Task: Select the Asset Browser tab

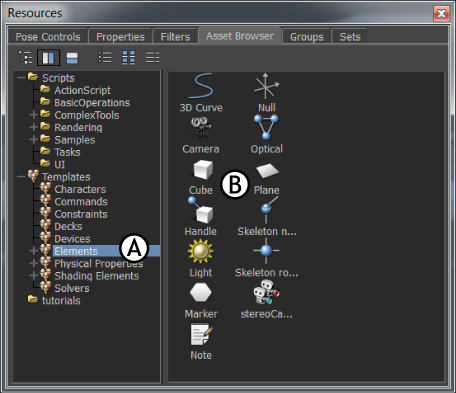Action: click(240, 36)
